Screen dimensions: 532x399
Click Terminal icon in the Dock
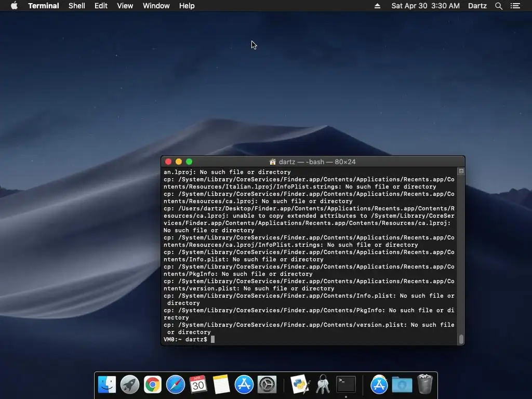(x=345, y=384)
